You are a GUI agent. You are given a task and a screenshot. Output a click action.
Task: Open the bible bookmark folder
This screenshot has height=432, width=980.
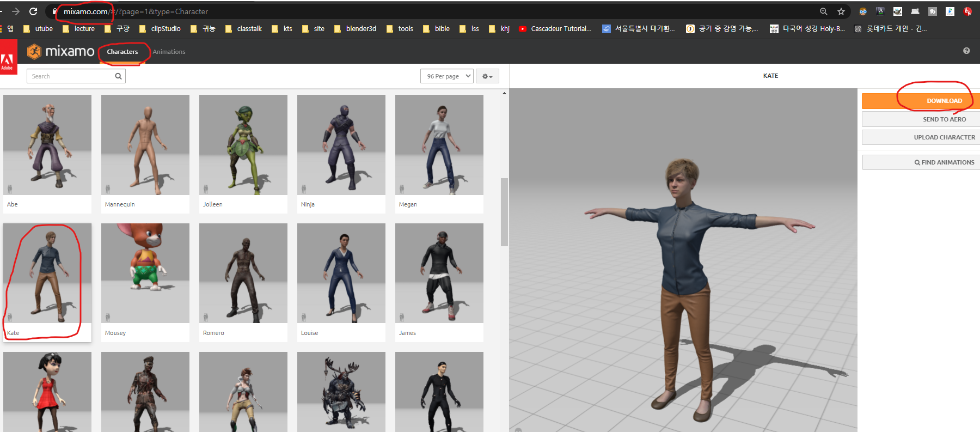pos(436,29)
